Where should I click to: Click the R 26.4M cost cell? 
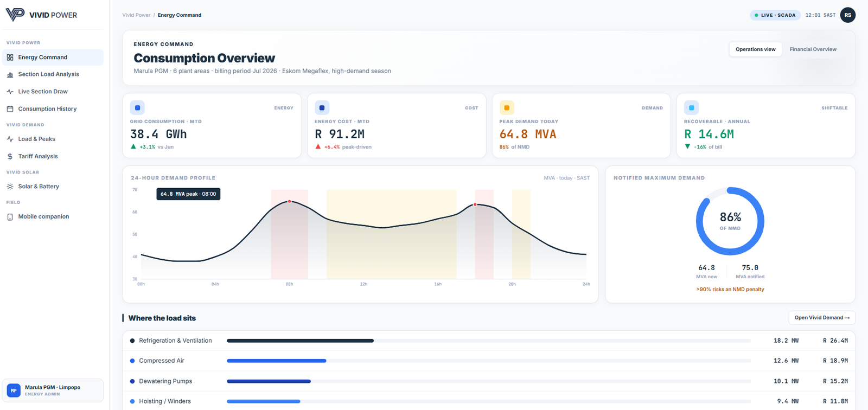(x=835, y=341)
